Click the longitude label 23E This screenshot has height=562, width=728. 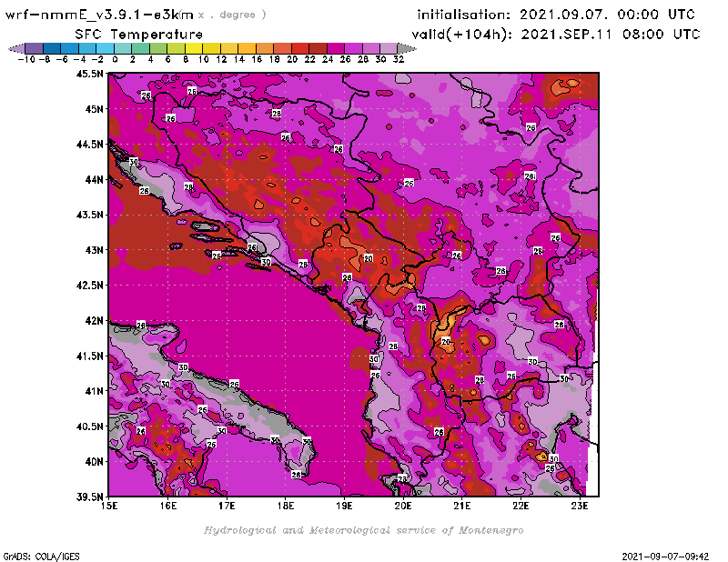click(x=580, y=506)
